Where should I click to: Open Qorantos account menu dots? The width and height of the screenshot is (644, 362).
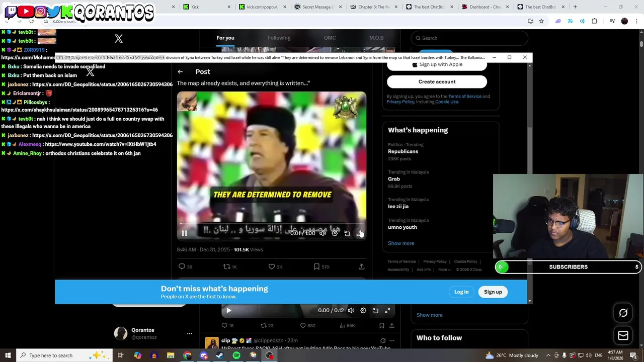(189, 334)
